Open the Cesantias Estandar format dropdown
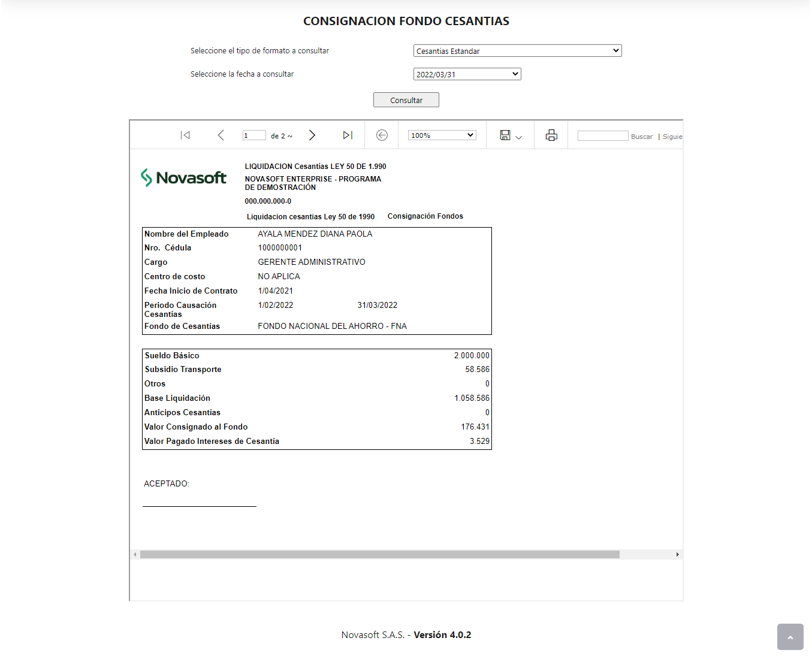The image size is (812, 659). pyautogui.click(x=518, y=51)
